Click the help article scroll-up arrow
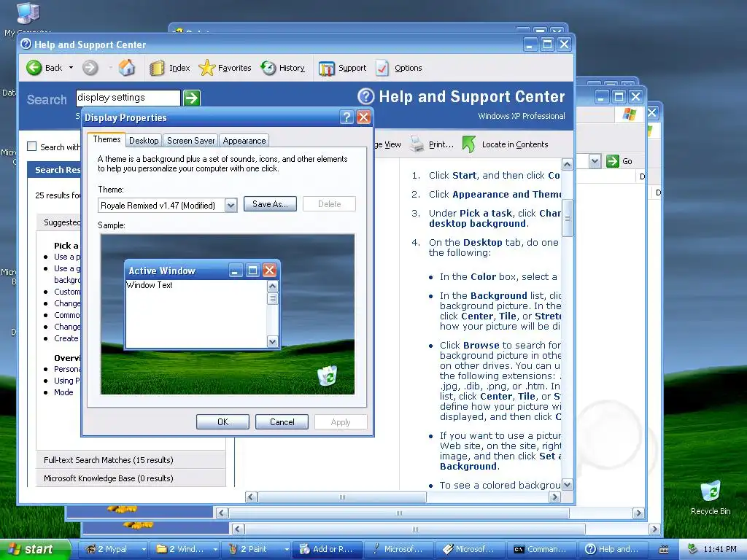 tap(567, 165)
